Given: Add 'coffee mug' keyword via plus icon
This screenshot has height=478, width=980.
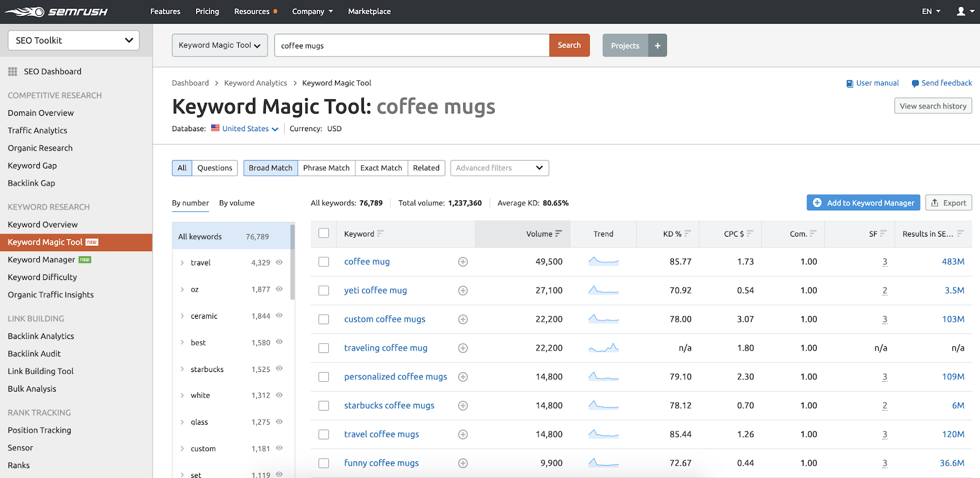Looking at the screenshot, I should pyautogui.click(x=463, y=262).
